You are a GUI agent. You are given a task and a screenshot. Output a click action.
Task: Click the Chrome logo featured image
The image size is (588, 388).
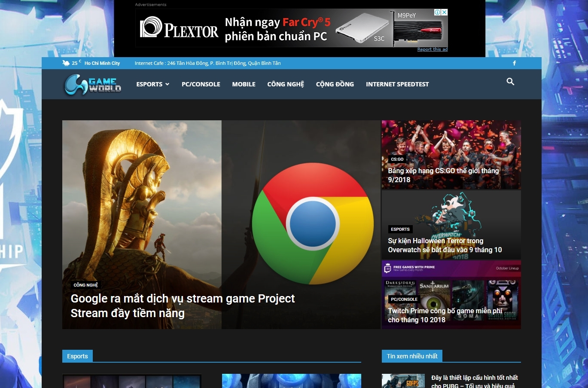(x=313, y=224)
